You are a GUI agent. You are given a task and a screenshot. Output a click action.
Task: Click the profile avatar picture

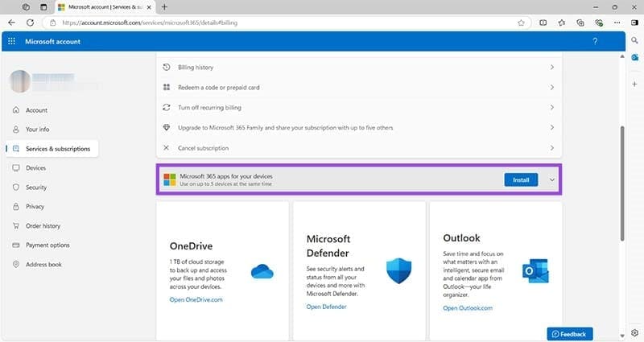19,81
